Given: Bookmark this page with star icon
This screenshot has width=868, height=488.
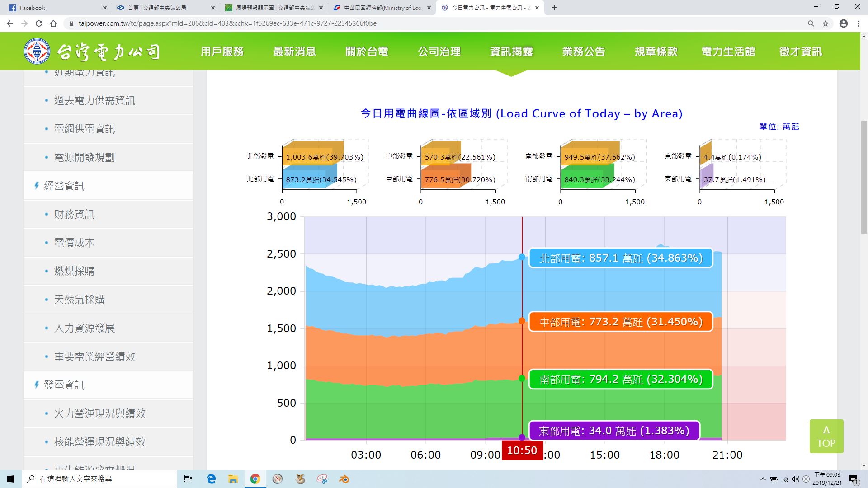Looking at the screenshot, I should pyautogui.click(x=826, y=23).
